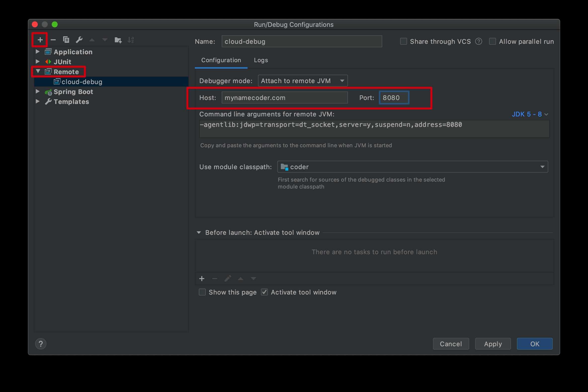Collapse the Remote node
This screenshot has height=392, width=588.
point(38,71)
